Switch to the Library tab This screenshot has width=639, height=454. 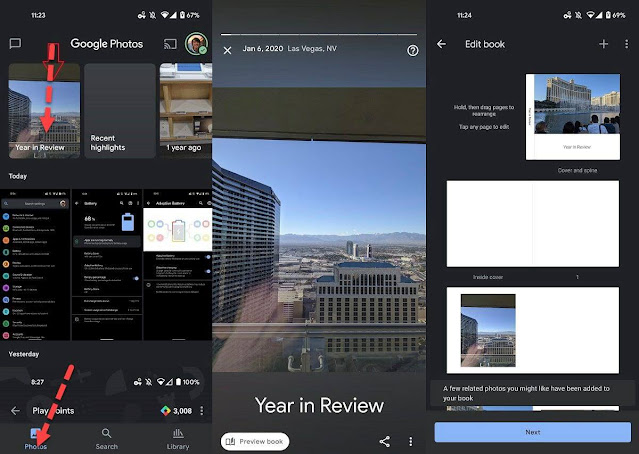pyautogui.click(x=178, y=439)
